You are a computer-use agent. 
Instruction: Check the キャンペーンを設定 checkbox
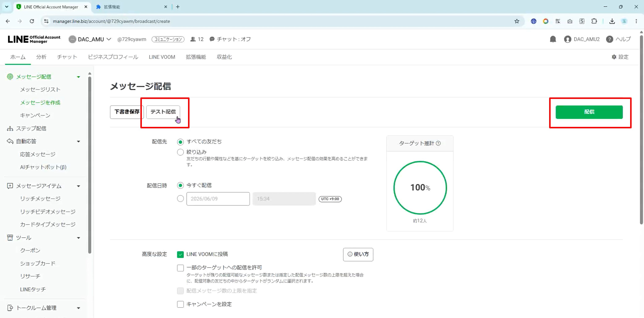coord(180,305)
